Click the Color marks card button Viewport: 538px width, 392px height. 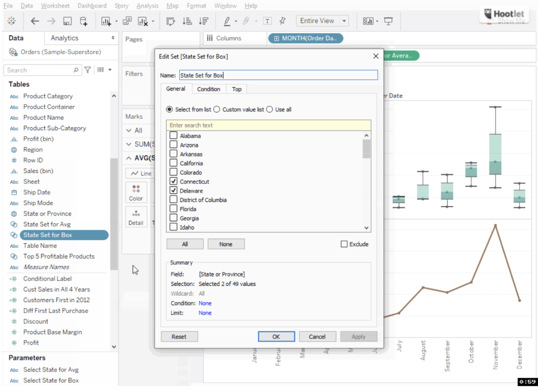point(136,193)
